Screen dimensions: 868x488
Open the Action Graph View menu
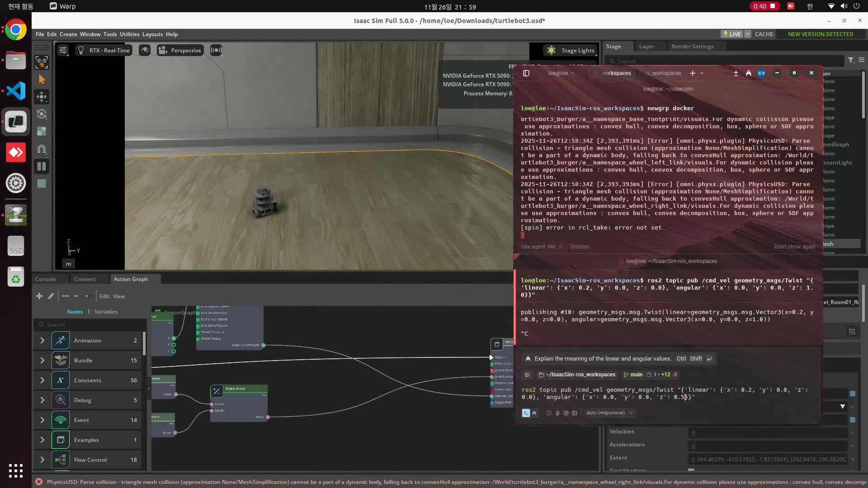pyautogui.click(x=119, y=296)
